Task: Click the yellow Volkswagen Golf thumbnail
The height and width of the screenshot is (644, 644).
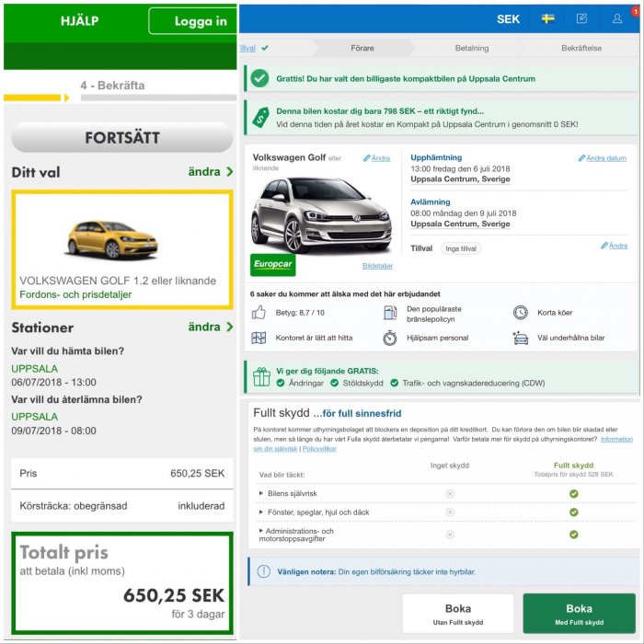Action: pyautogui.click(x=111, y=239)
